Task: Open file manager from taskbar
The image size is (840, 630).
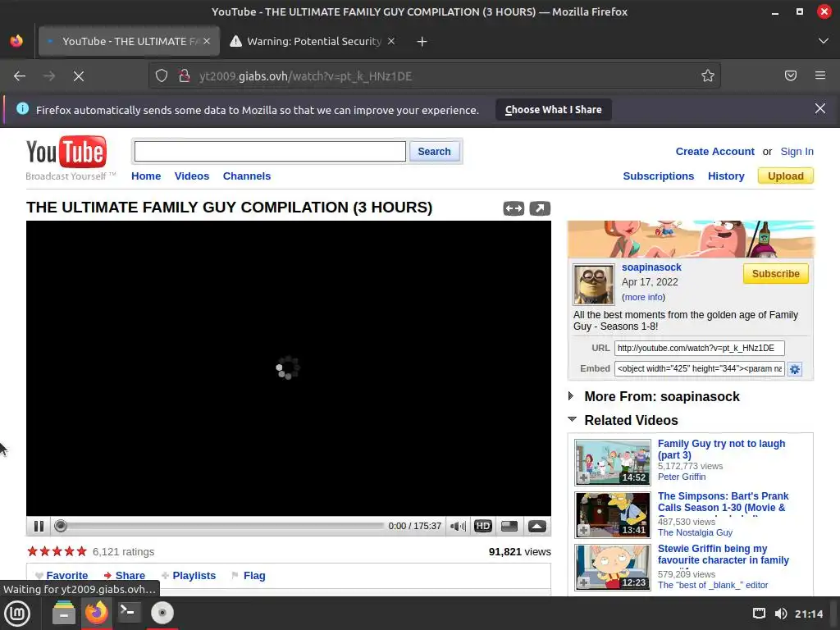Action: [x=64, y=613]
